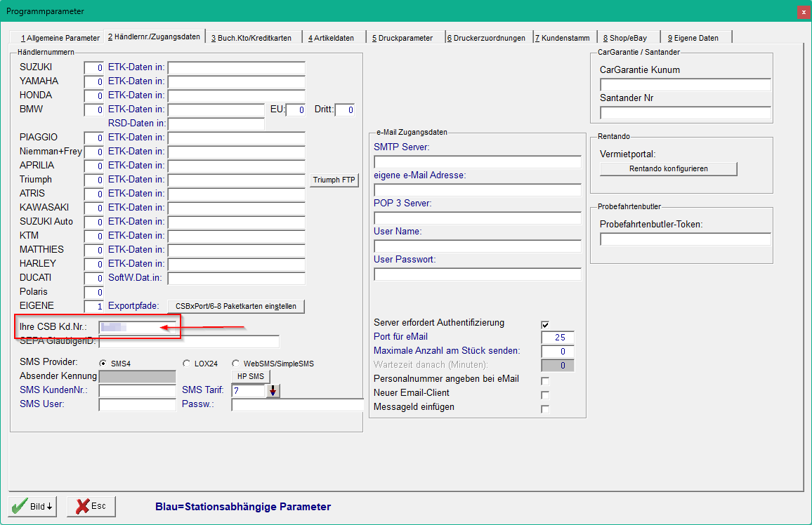Focus the RSD-Daten in path field

tap(216, 124)
